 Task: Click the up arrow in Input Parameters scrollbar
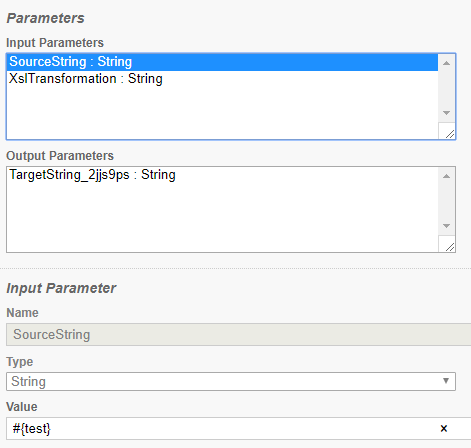tap(446, 63)
